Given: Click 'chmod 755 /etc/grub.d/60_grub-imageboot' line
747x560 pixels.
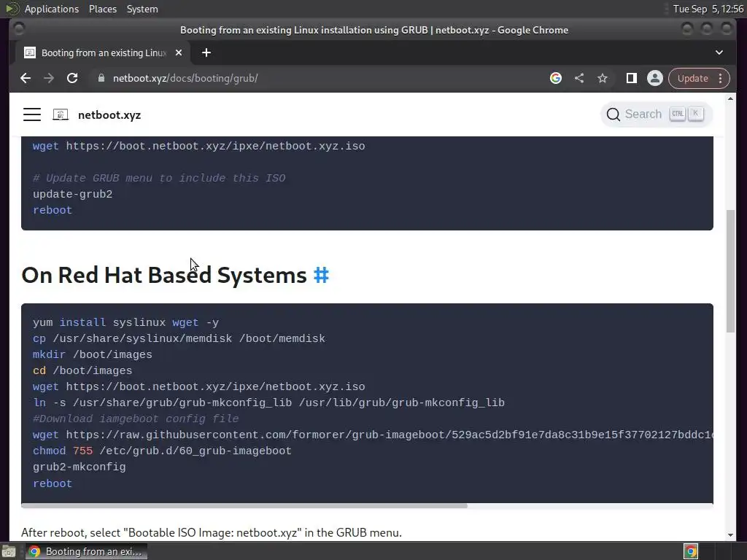Looking at the screenshot, I should [x=162, y=451].
